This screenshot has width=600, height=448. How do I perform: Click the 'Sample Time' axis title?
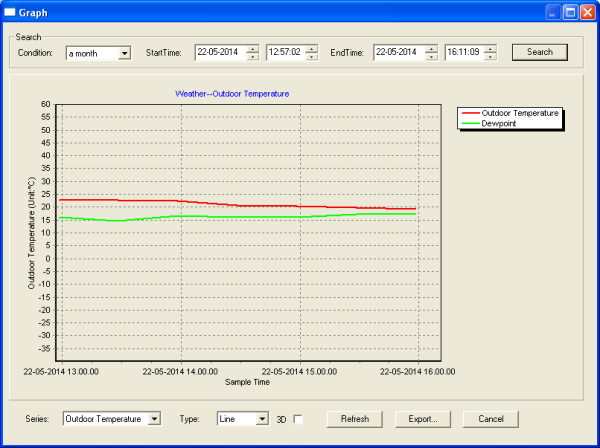point(248,382)
